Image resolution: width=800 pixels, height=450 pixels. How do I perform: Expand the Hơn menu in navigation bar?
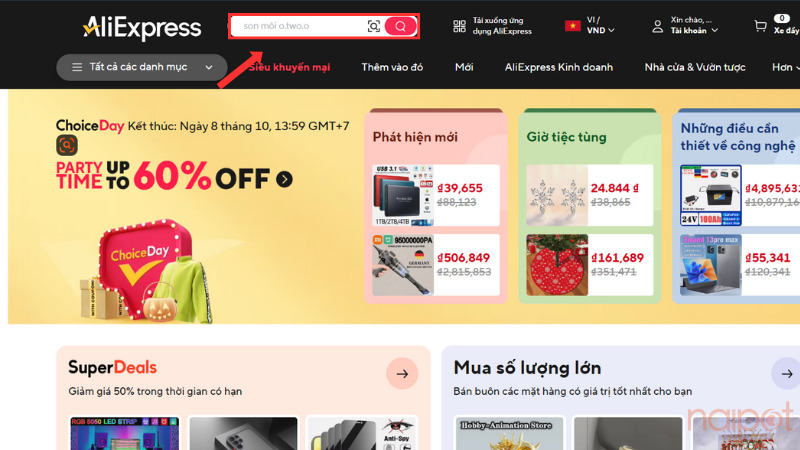(785, 67)
